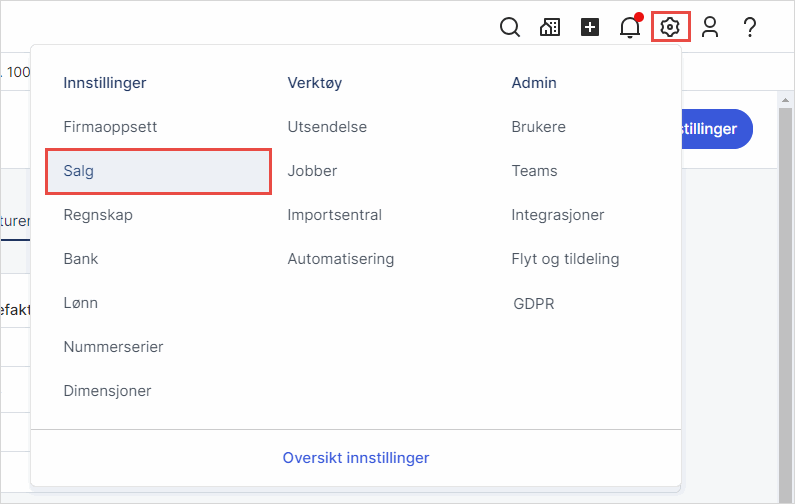Click the Oversikt innstillinger link
The image size is (795, 504).
[x=355, y=458]
